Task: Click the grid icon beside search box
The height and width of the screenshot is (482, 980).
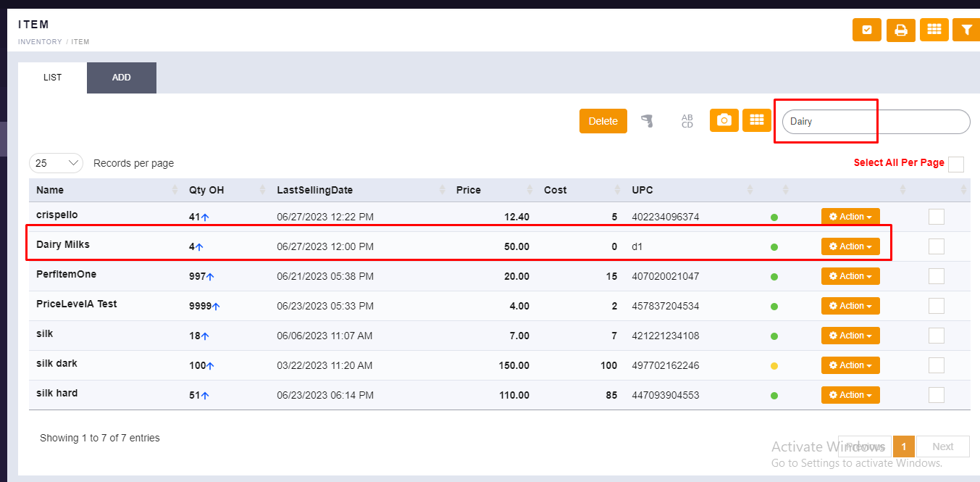Action: pyautogui.click(x=756, y=120)
